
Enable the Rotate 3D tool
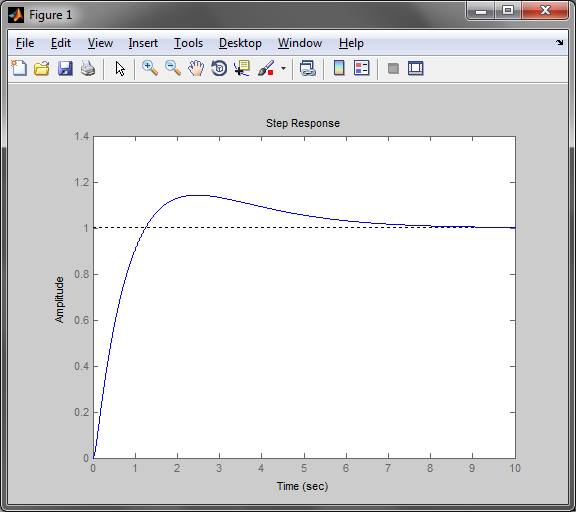219,68
